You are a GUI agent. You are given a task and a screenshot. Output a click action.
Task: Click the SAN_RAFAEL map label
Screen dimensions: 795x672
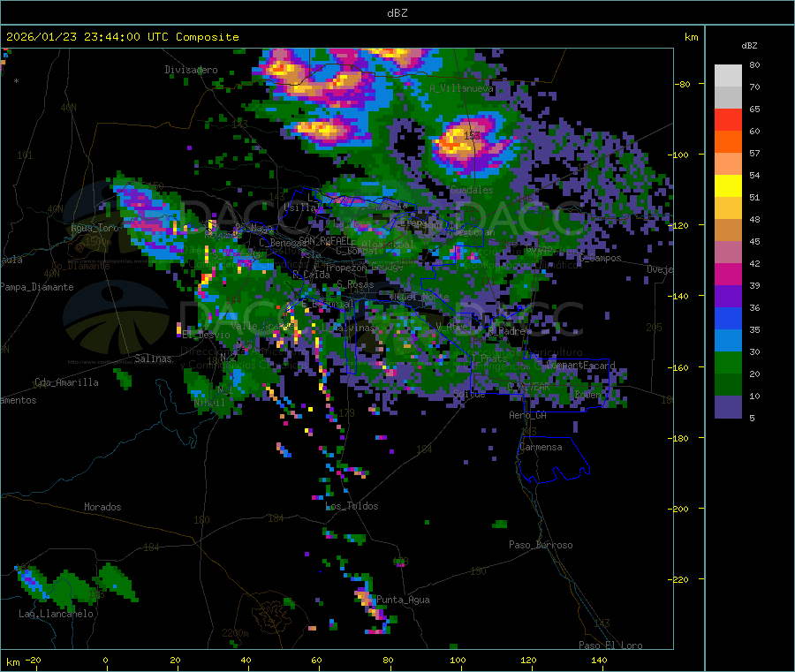click(x=325, y=241)
